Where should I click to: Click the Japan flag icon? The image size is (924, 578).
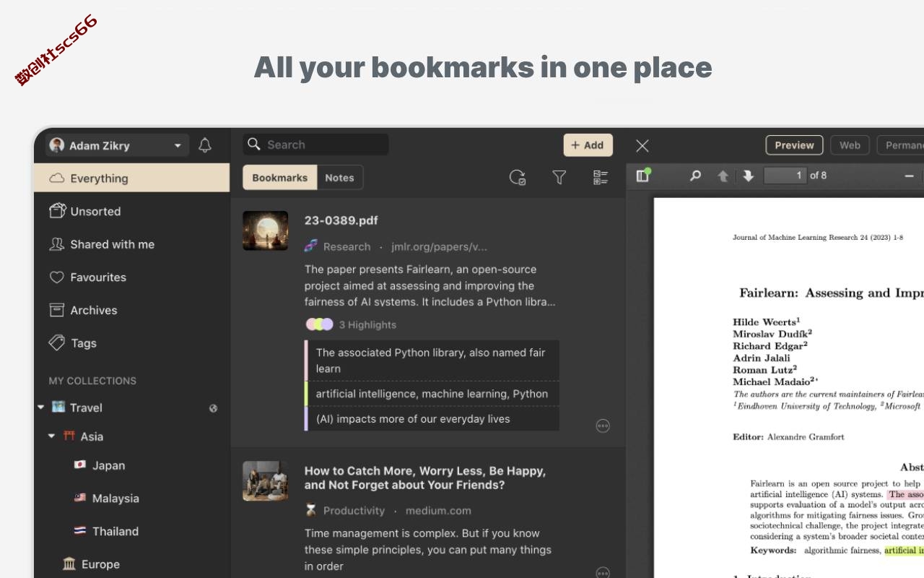pos(80,465)
